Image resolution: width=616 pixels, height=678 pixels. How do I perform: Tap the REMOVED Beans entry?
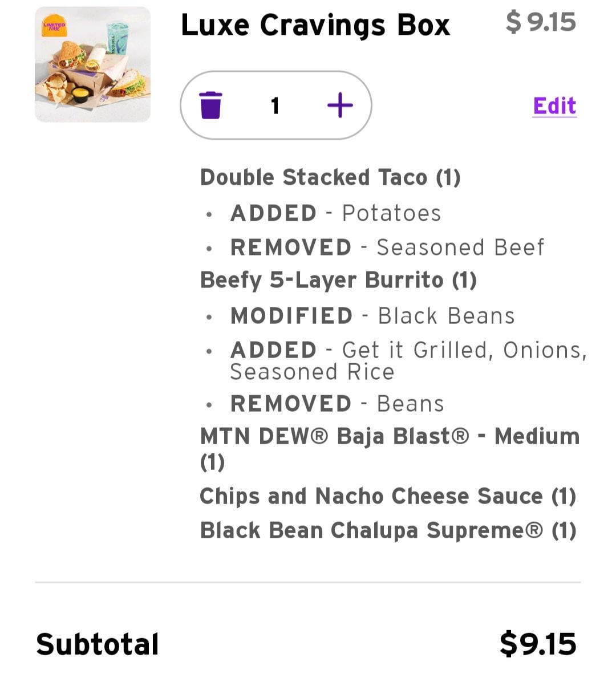point(337,404)
